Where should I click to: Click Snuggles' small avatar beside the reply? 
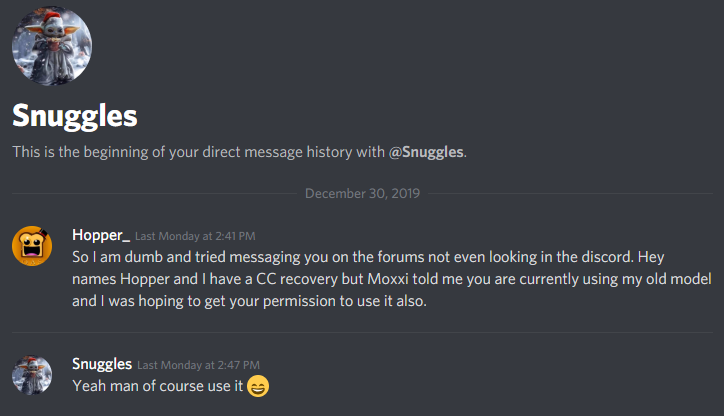(x=31, y=374)
